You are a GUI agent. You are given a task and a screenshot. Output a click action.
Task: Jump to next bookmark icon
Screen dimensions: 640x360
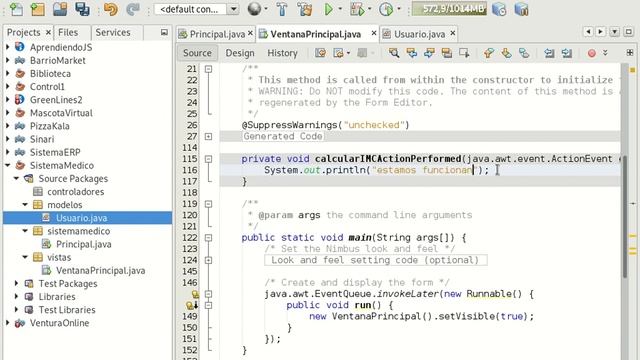[x=507, y=53]
